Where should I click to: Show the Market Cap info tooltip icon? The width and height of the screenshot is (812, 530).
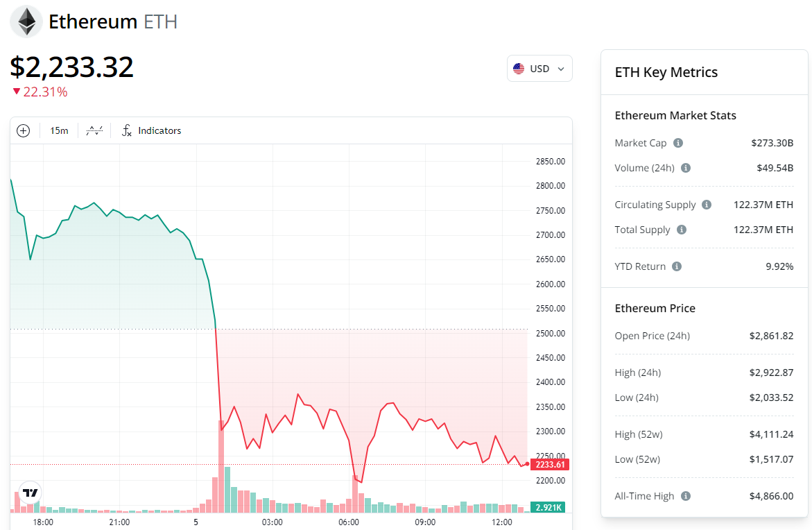[678, 143]
